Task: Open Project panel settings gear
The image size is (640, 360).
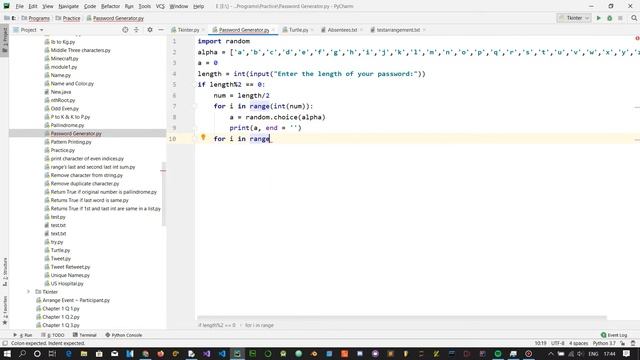Action: [150, 30]
